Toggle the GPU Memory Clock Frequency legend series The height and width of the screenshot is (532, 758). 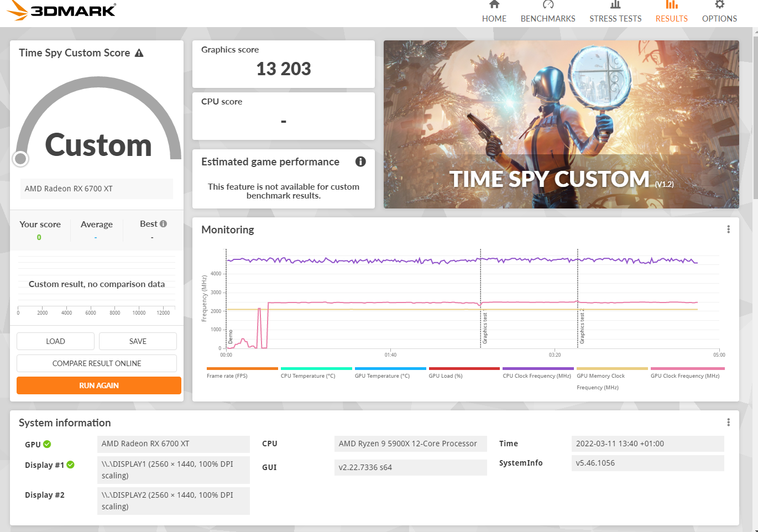coord(612,379)
